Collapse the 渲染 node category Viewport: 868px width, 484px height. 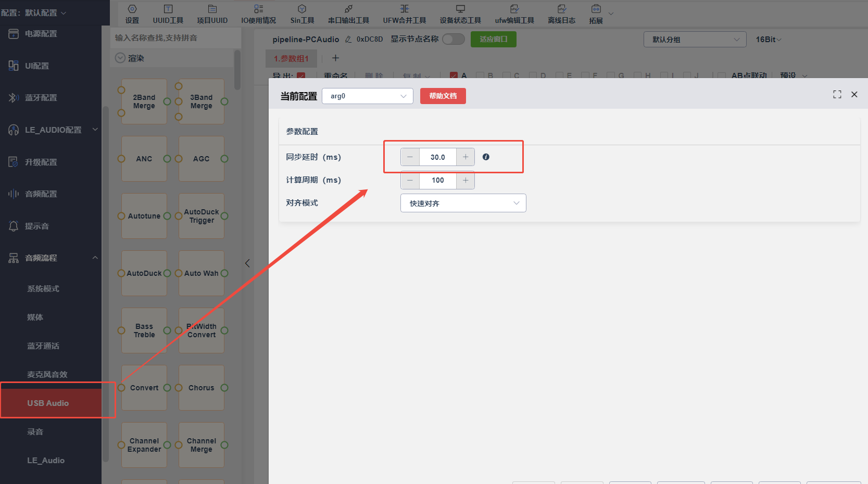coord(120,58)
